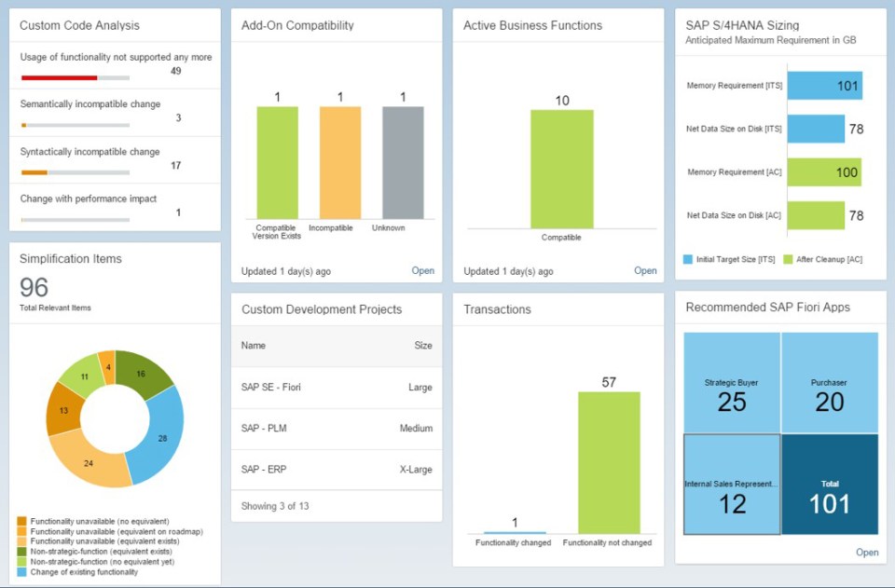Choose the SAP - ERP X-Large project
The height and width of the screenshot is (588, 895).
click(336, 470)
